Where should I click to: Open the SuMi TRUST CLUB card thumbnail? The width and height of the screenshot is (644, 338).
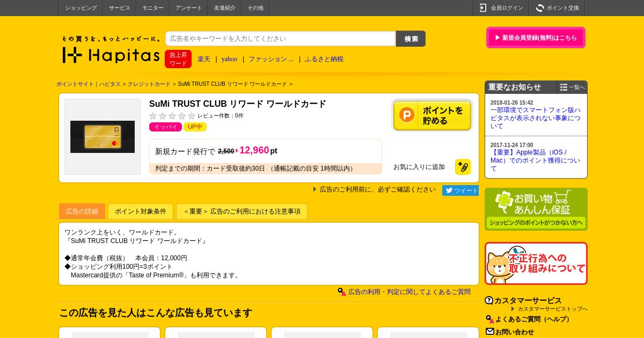click(x=103, y=137)
